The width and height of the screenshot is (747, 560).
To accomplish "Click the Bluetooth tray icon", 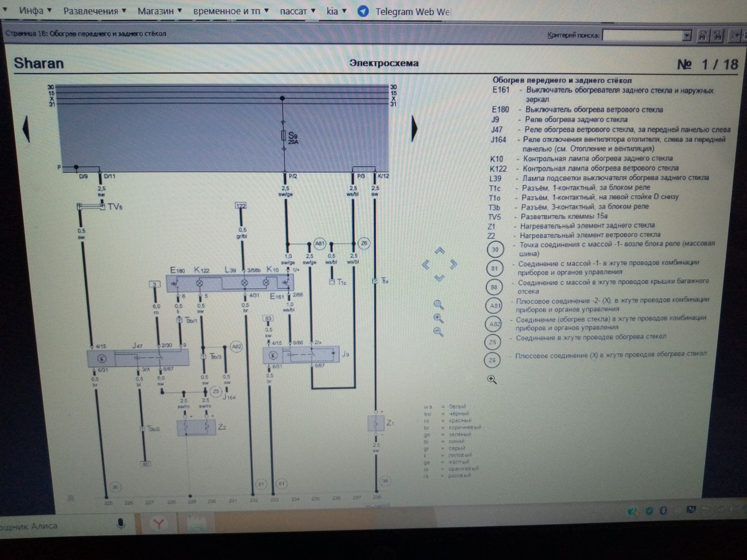I will pyautogui.click(x=664, y=511).
